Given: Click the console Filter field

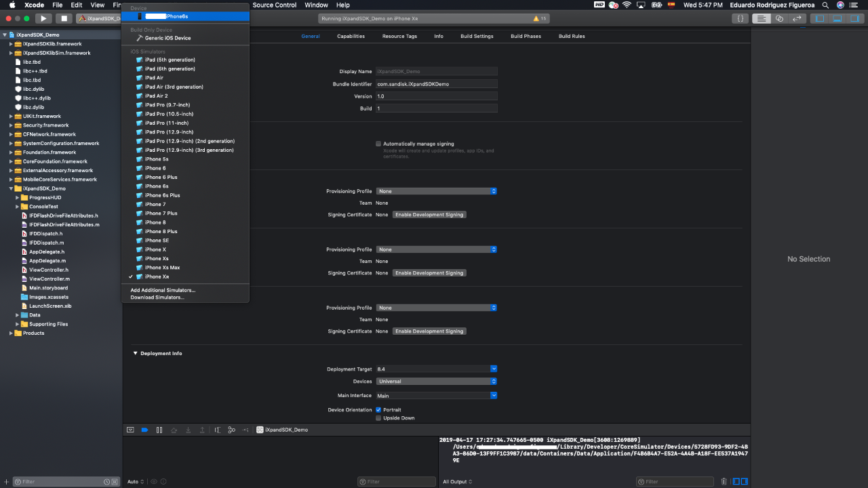Looking at the screenshot, I should [675, 482].
